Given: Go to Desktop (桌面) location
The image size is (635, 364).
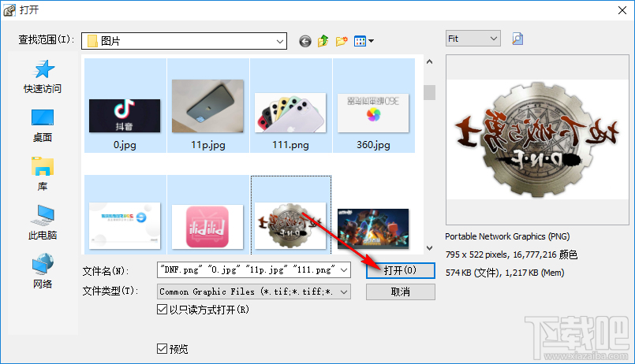Looking at the screenshot, I should (x=43, y=126).
